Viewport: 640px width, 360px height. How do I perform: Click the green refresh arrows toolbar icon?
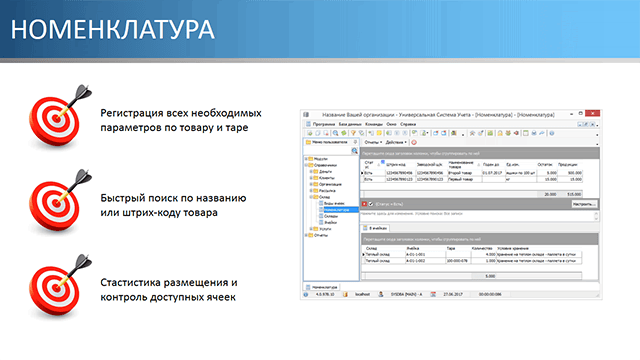pos(344,133)
